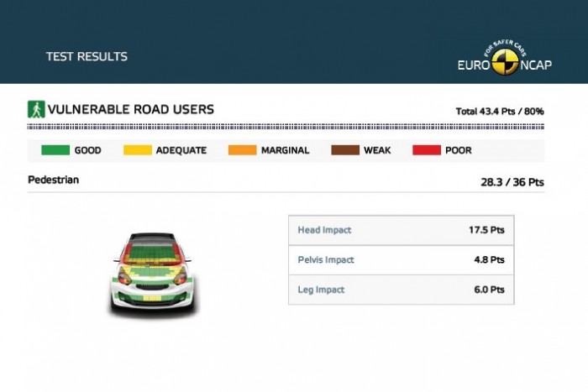Select the red POOR legend swatch

(x=426, y=151)
